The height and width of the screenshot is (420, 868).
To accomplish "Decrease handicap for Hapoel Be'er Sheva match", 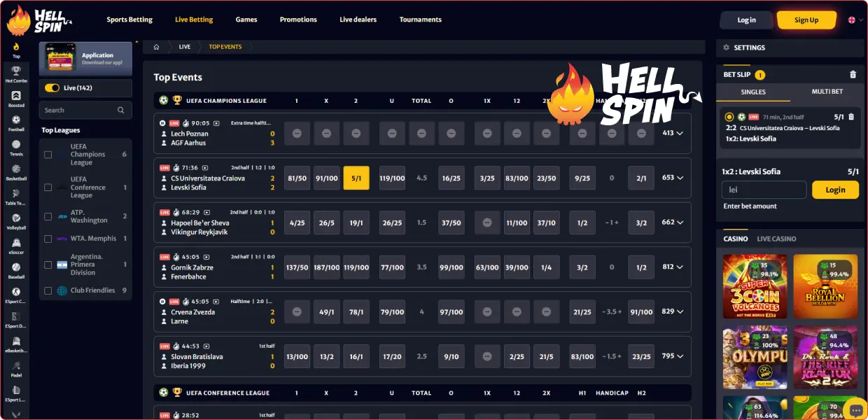I will (608, 223).
